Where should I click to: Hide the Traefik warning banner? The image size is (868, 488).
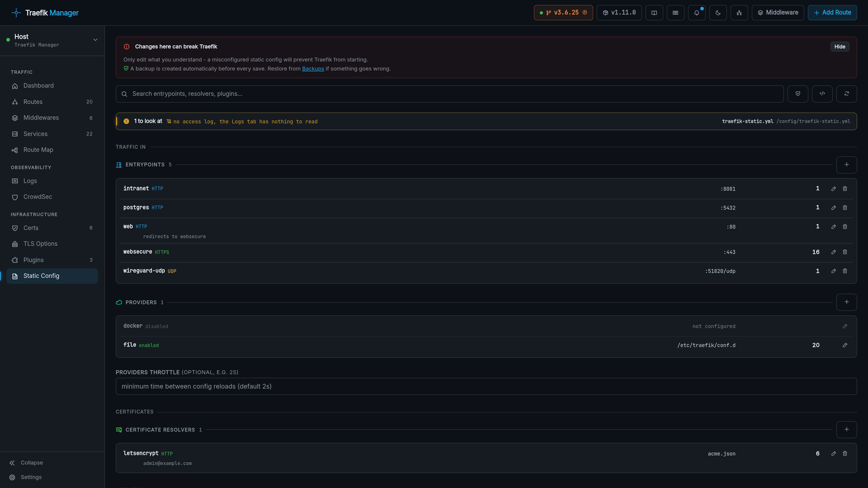pos(840,47)
